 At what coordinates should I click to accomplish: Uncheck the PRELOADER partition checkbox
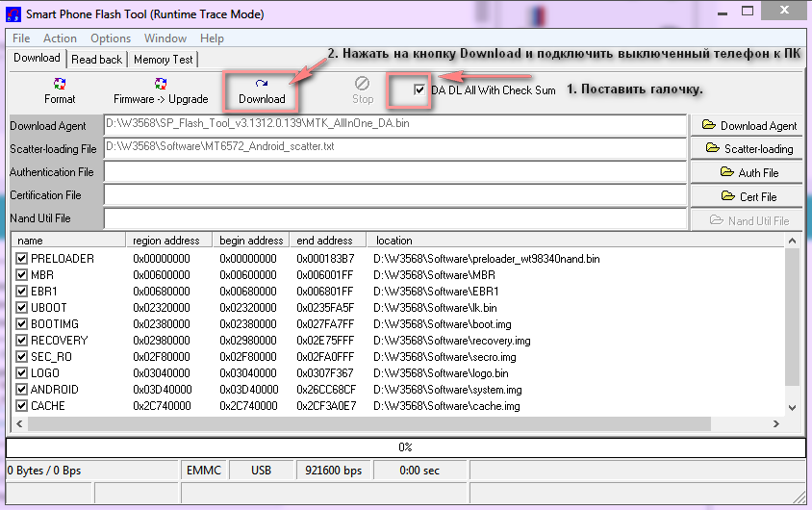[x=22, y=259]
